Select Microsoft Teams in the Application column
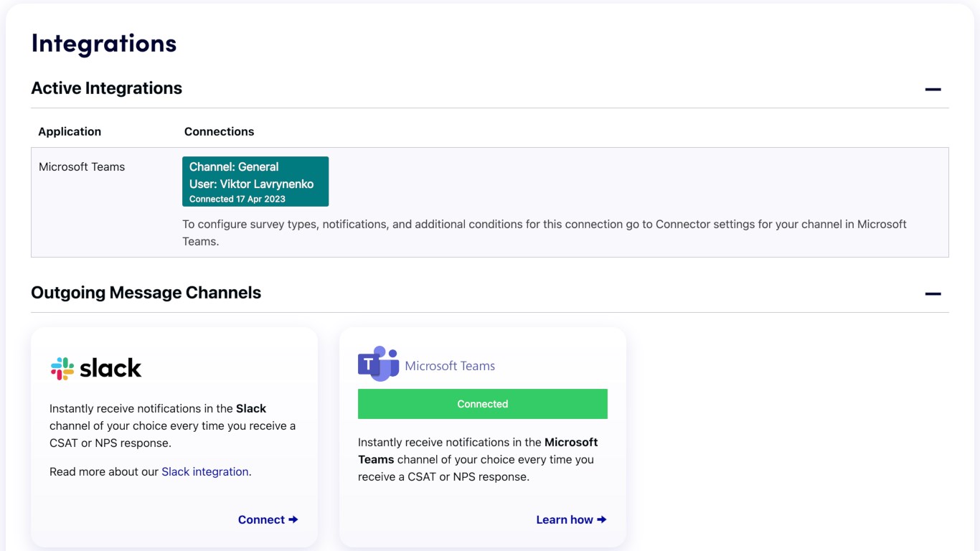980x551 pixels. [x=82, y=166]
